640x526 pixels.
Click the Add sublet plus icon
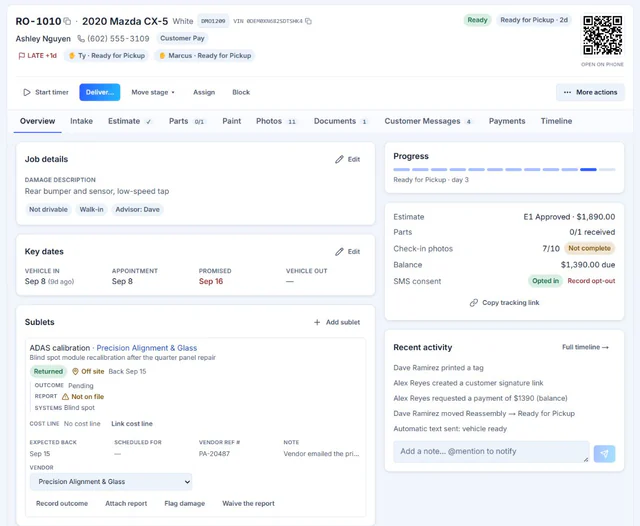click(317, 322)
